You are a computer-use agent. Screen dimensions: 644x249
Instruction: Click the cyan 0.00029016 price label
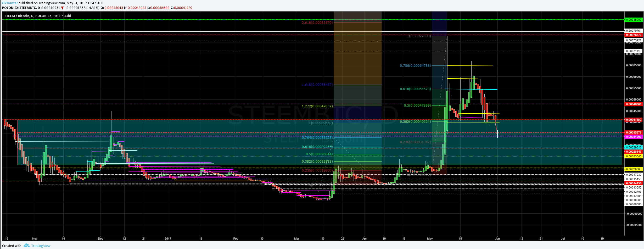(x=634, y=147)
